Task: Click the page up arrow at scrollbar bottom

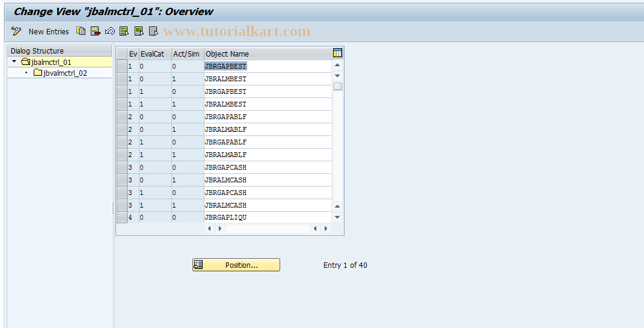Action: 337,206
